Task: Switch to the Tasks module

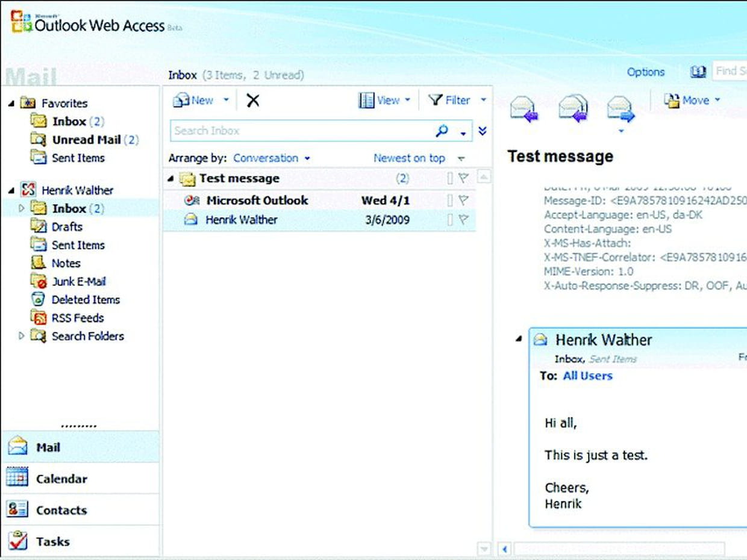Action: (80, 541)
